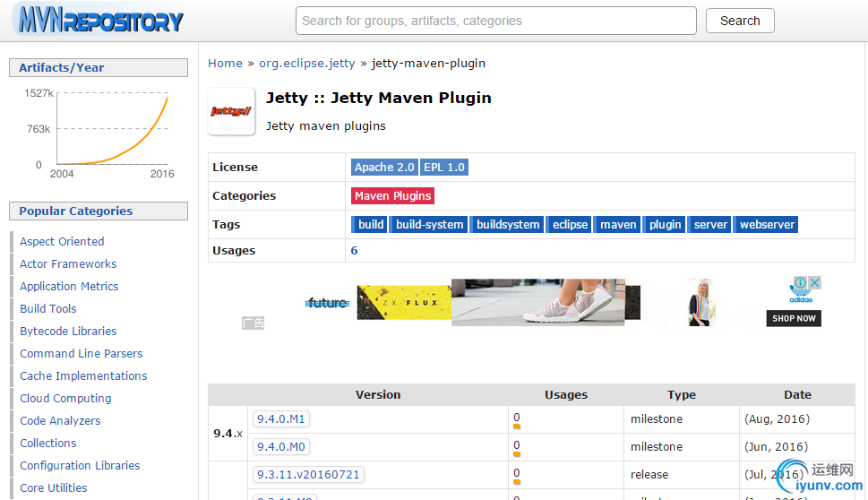The height and width of the screenshot is (500, 868).
Task: Open Aspect Oriented category
Action: [x=62, y=241]
